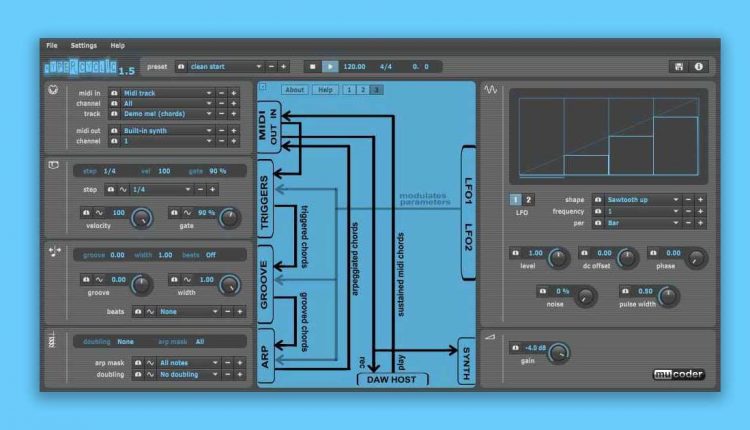750x430 pixels.
Task: Select LFO 2 toggle
Action: tap(528, 199)
